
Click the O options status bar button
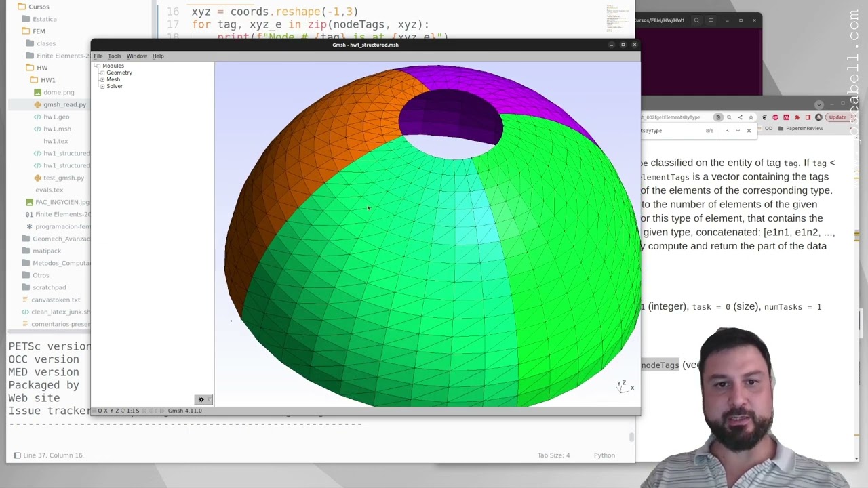[100, 411]
